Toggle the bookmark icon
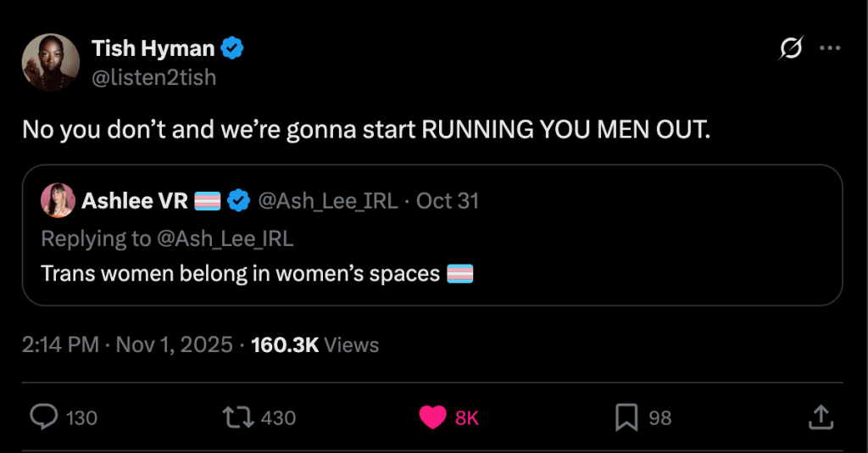 626,417
